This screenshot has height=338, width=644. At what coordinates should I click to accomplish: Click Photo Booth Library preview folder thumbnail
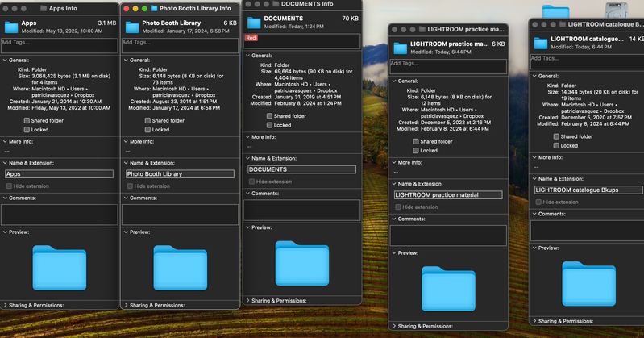pyautogui.click(x=180, y=268)
